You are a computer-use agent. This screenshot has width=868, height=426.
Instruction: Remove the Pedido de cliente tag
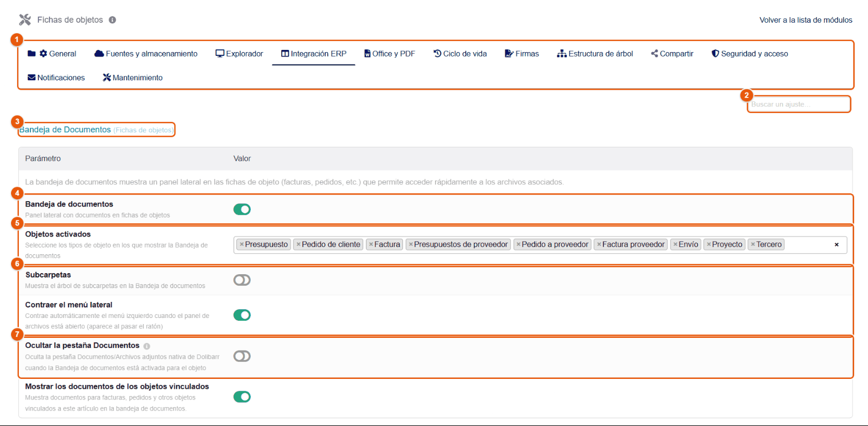[x=298, y=244]
